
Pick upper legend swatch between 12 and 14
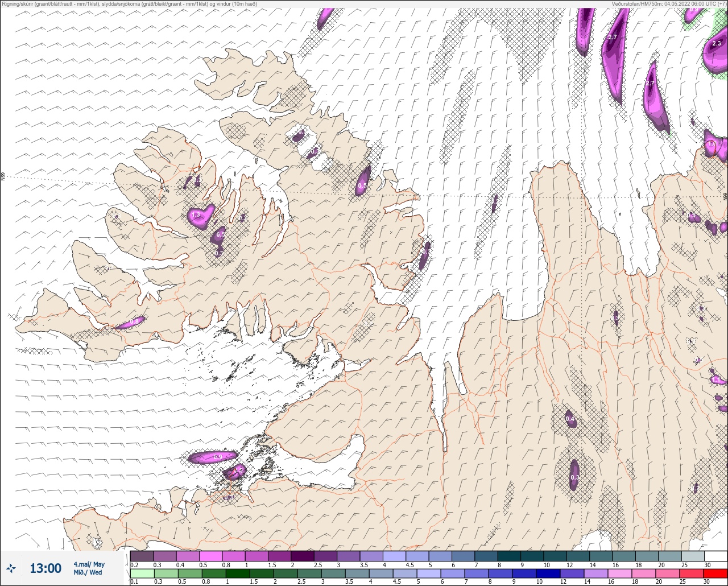pyautogui.click(x=578, y=556)
